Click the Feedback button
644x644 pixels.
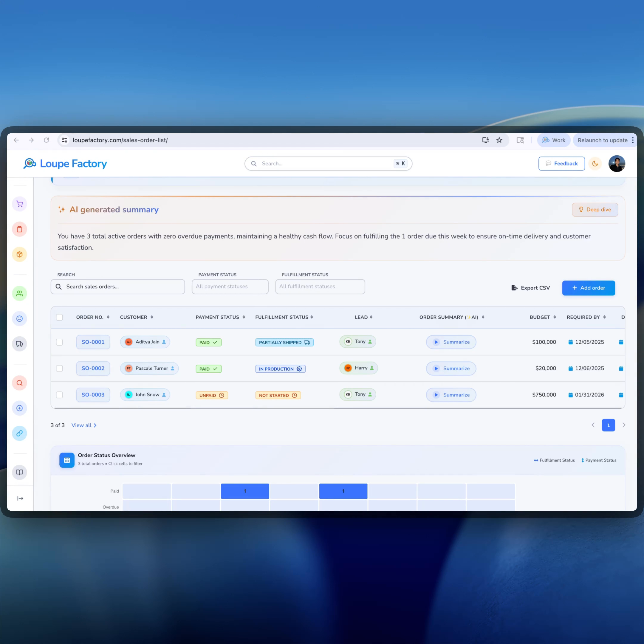(x=562, y=164)
